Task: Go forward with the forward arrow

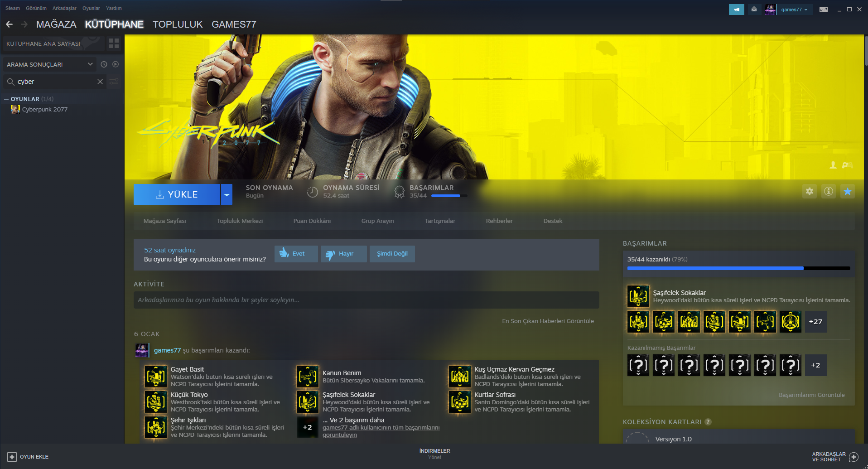Action: pos(24,24)
